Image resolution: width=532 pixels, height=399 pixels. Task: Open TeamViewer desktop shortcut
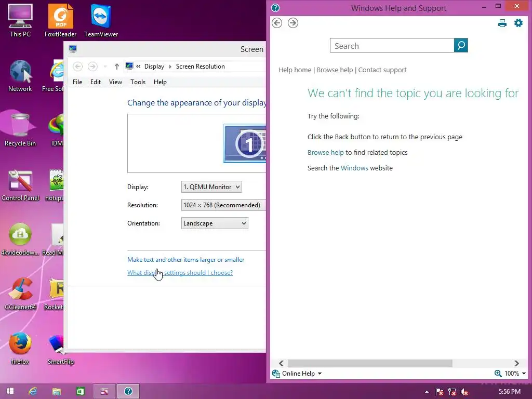(x=101, y=20)
